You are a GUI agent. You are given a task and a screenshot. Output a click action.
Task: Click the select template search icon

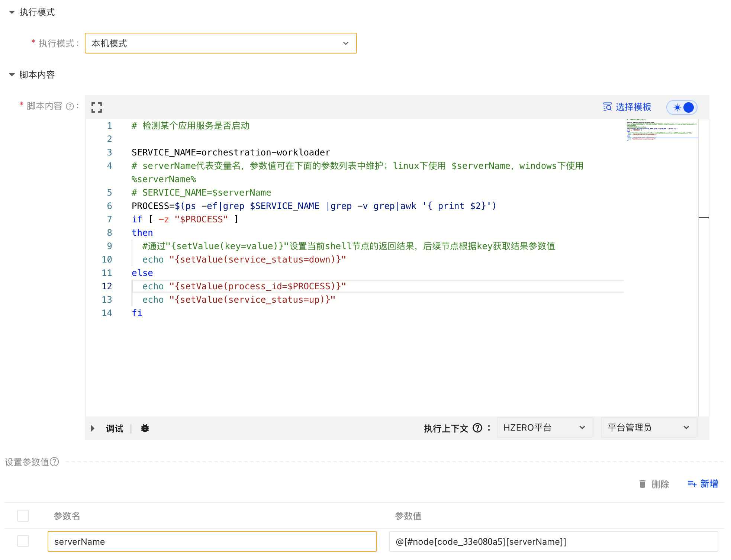[x=607, y=107]
